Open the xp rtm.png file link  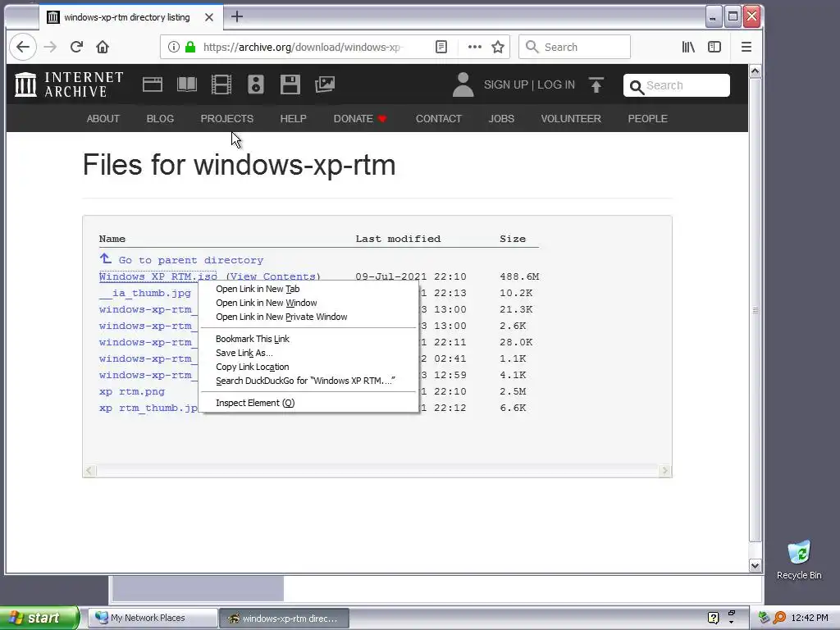click(132, 391)
